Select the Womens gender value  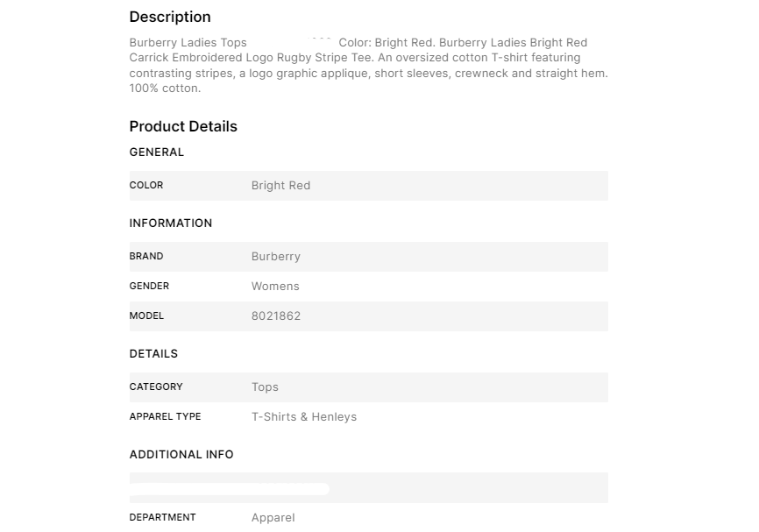[275, 287]
